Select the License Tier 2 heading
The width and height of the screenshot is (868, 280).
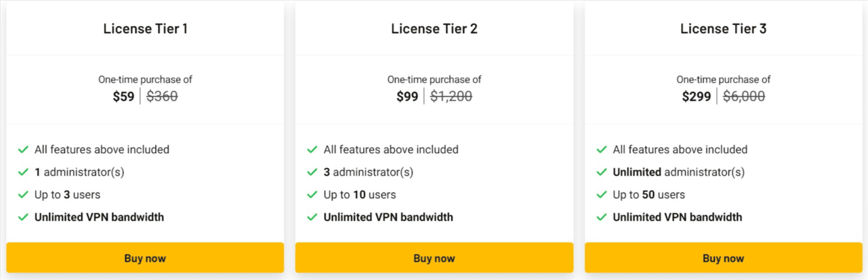[x=434, y=29]
